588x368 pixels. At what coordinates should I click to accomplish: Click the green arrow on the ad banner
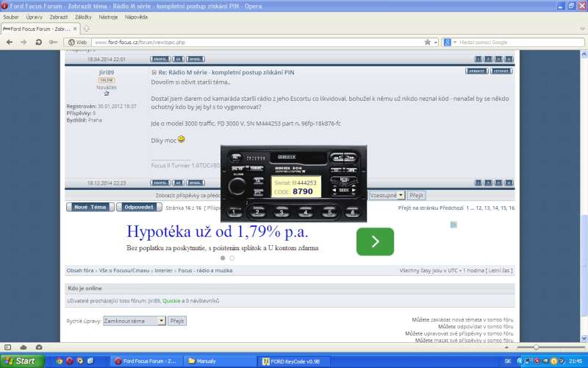pyautogui.click(x=375, y=241)
